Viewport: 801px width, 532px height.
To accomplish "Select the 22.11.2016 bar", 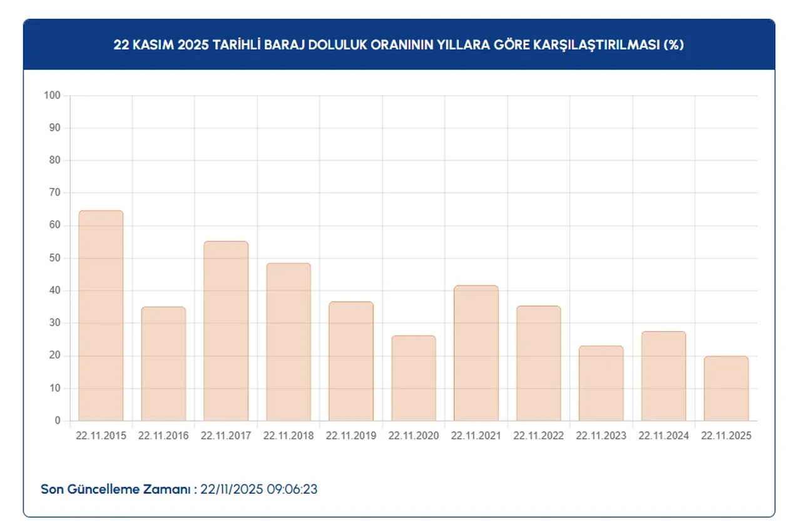I will (163, 363).
